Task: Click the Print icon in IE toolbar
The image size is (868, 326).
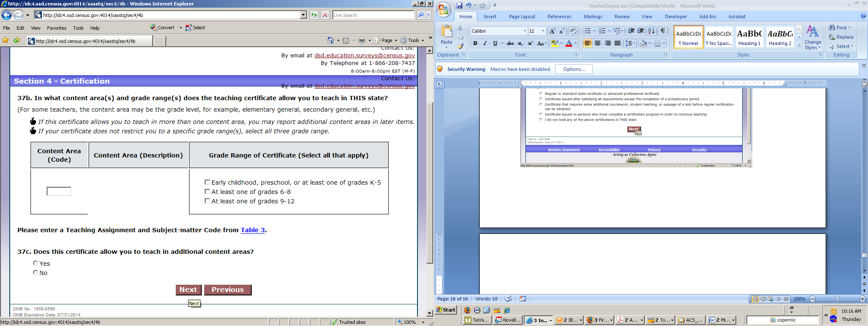Action: pyautogui.click(x=362, y=40)
